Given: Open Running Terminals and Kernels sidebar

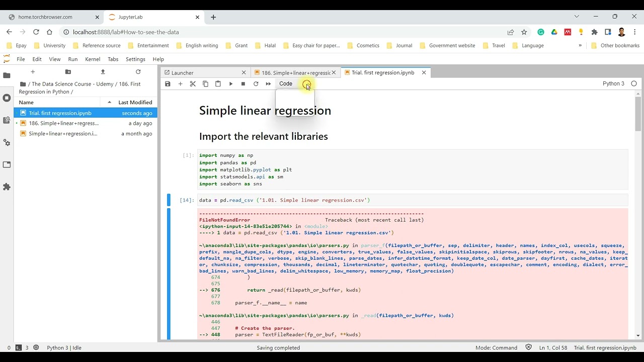Looking at the screenshot, I should coord(7,98).
